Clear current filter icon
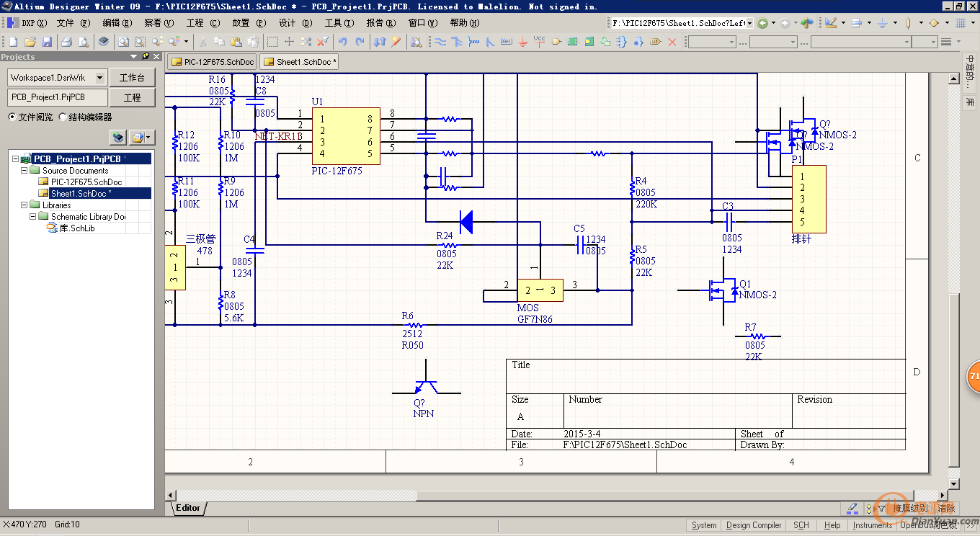980x536 pixels. click(323, 42)
